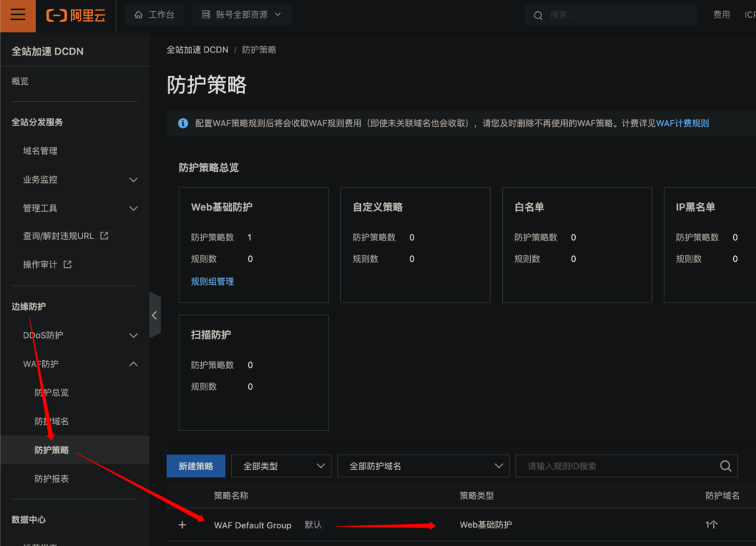Open the 账号全部资源 dropdown
The width and height of the screenshot is (756, 546).
click(241, 15)
